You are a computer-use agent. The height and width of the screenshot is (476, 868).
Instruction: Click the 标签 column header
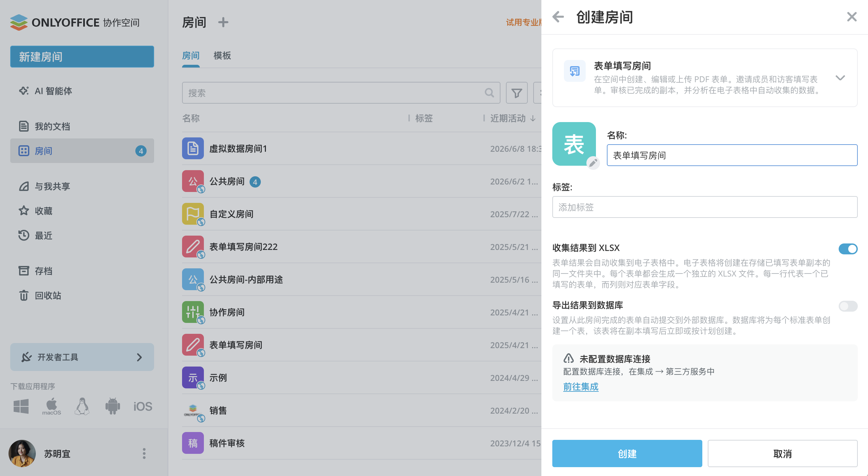pyautogui.click(x=424, y=118)
